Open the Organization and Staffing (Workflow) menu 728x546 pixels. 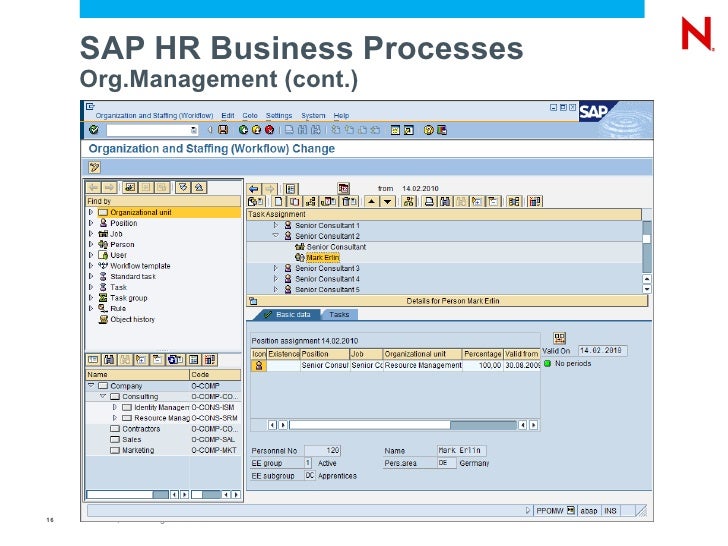pyautogui.click(x=154, y=116)
